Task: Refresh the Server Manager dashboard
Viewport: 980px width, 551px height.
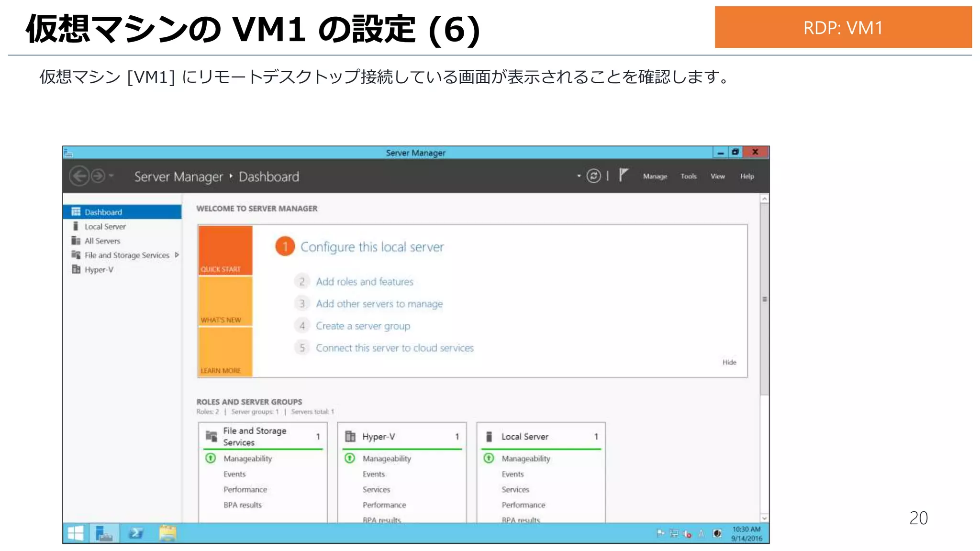Action: (594, 176)
